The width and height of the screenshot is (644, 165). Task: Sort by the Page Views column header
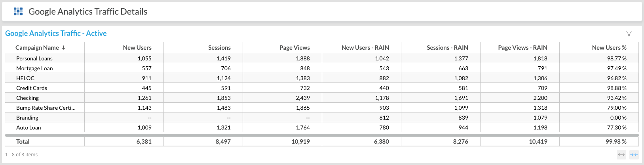294,48
